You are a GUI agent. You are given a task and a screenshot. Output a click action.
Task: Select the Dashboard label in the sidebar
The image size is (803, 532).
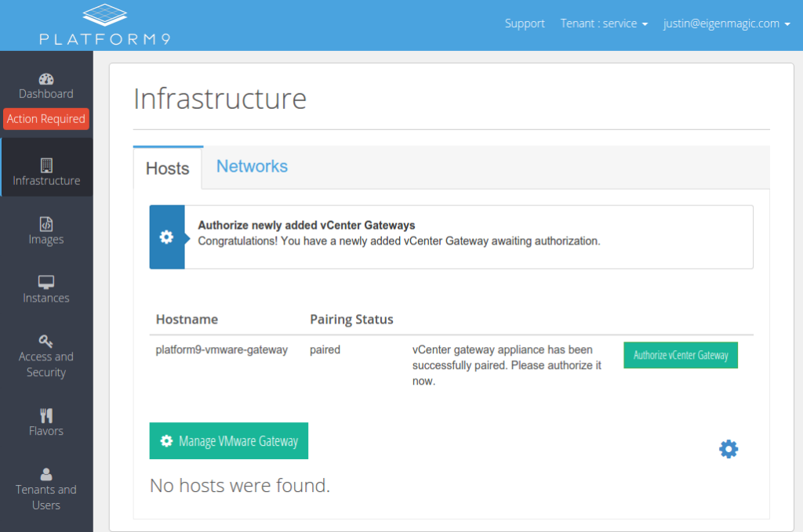(x=46, y=93)
